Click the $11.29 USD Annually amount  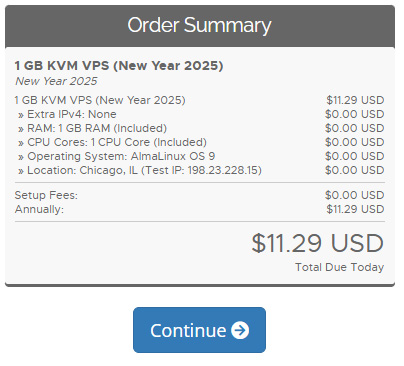coord(355,209)
